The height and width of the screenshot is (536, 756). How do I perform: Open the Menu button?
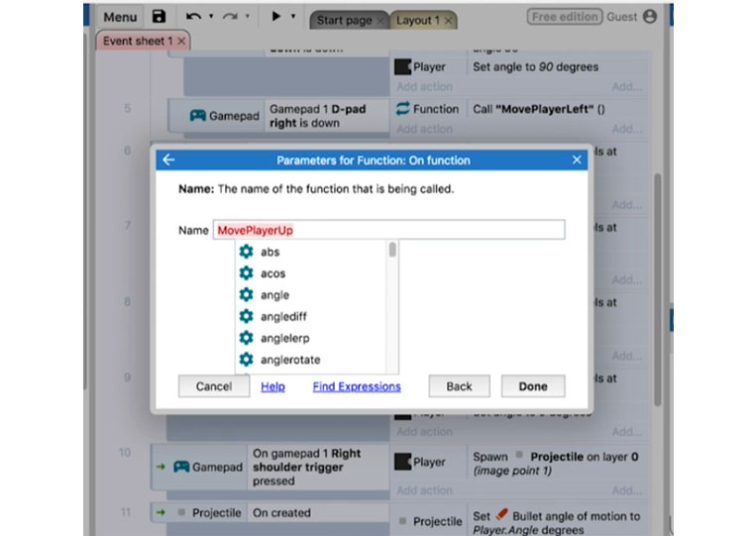[120, 17]
